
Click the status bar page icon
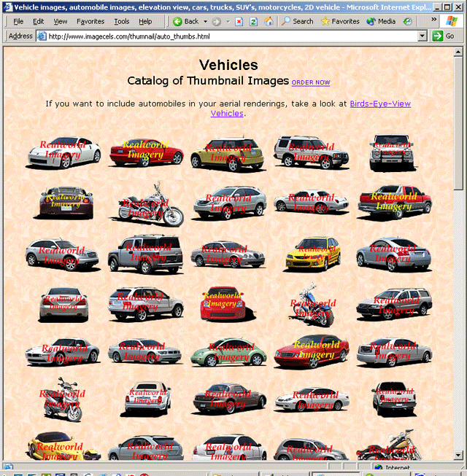[8, 467]
